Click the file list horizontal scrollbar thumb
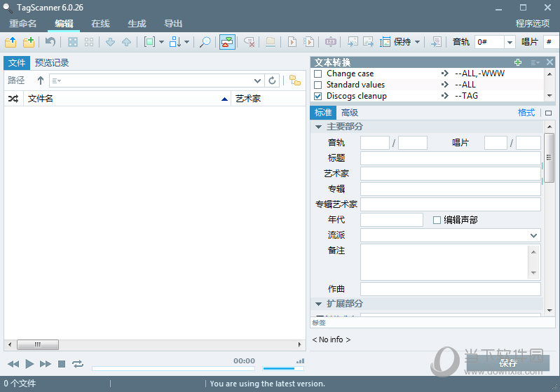This screenshot has height=392, width=560. pyautogui.click(x=38, y=344)
